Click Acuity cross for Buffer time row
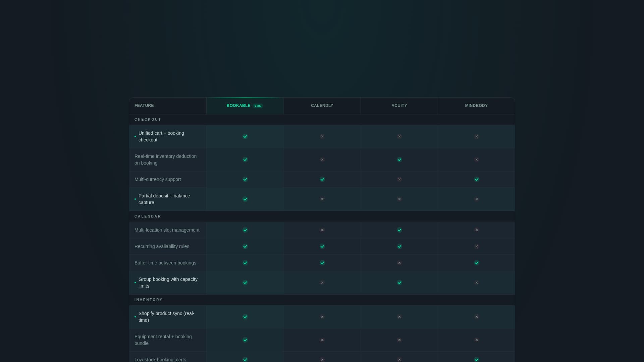The image size is (644, 362). pos(399,263)
